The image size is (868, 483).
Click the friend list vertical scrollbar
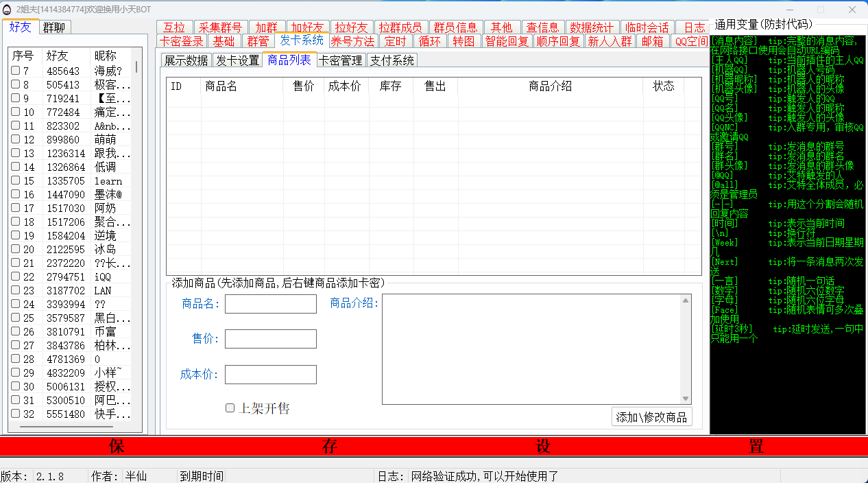136,67
